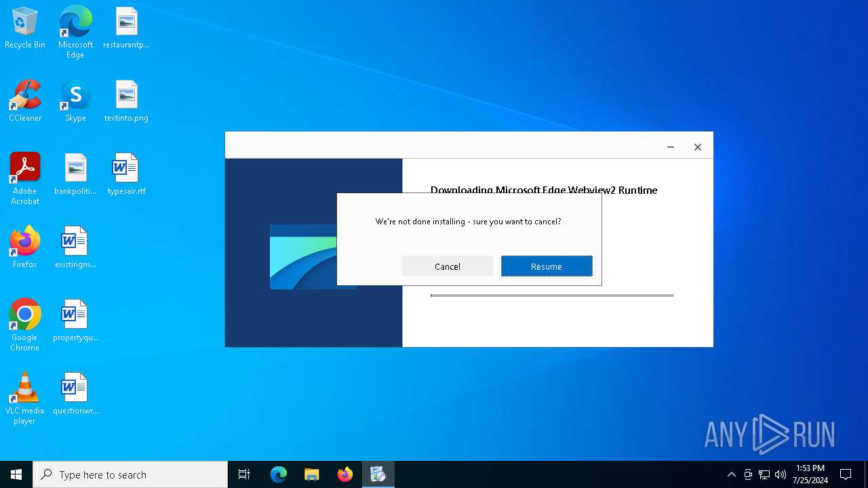This screenshot has width=868, height=488.
Task: Click the download progress bar
Action: coord(552,296)
